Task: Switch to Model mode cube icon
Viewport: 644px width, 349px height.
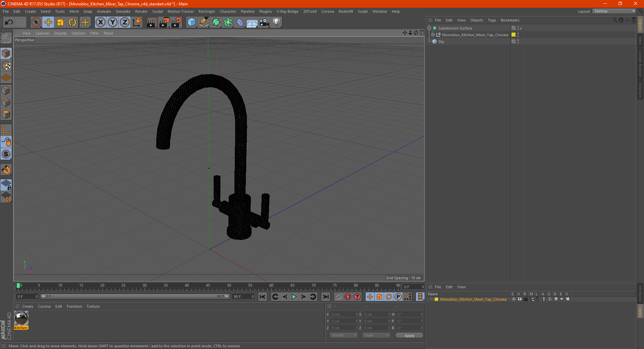Action: pos(6,54)
